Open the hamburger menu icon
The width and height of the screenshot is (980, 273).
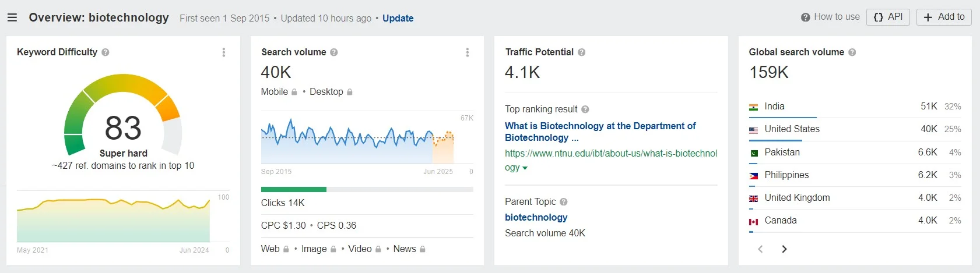[x=12, y=18]
